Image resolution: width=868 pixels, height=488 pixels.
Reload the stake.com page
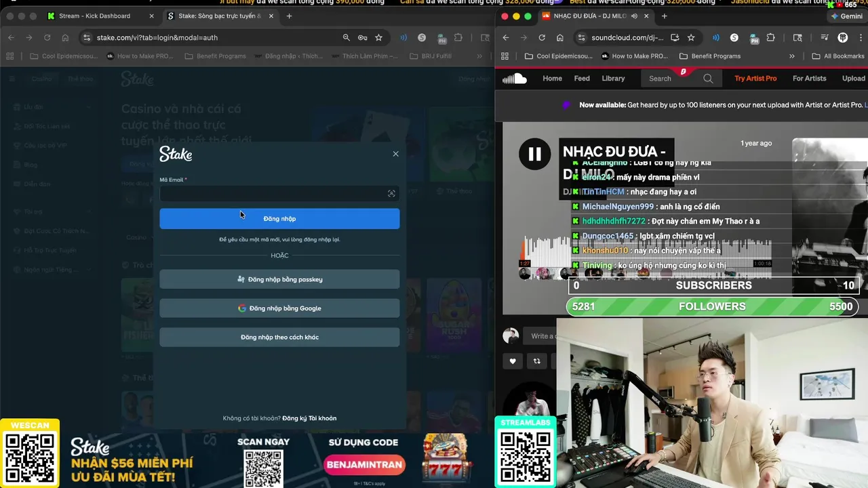click(47, 37)
